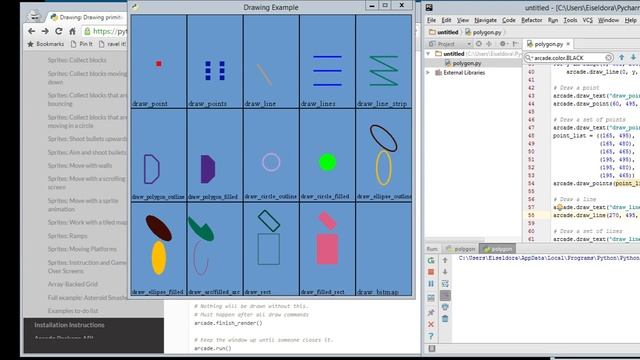The height and width of the screenshot is (360, 640).
Task: Click polygon.py breadcrumb in navigation bar
Action: click(x=483, y=32)
